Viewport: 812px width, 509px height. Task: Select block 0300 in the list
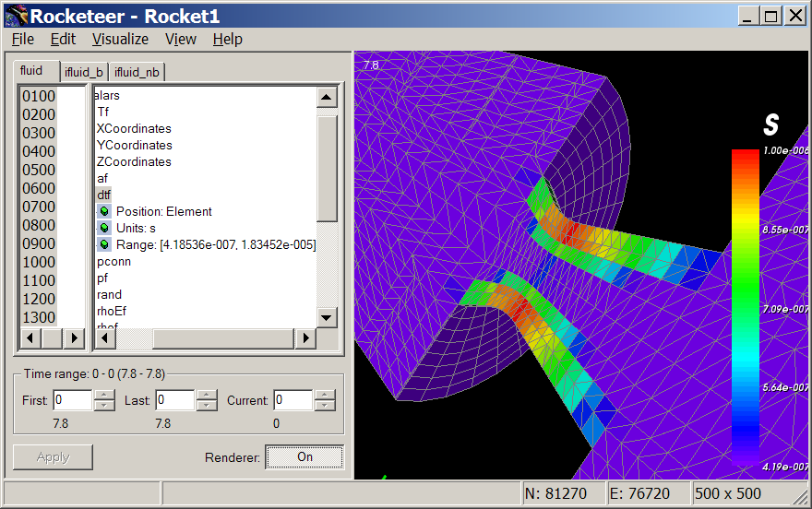point(39,133)
